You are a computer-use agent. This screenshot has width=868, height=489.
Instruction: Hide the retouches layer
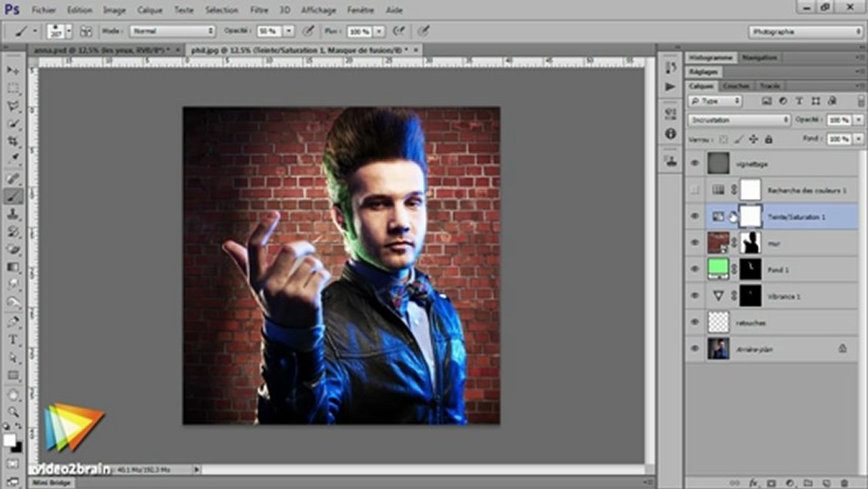click(x=694, y=322)
